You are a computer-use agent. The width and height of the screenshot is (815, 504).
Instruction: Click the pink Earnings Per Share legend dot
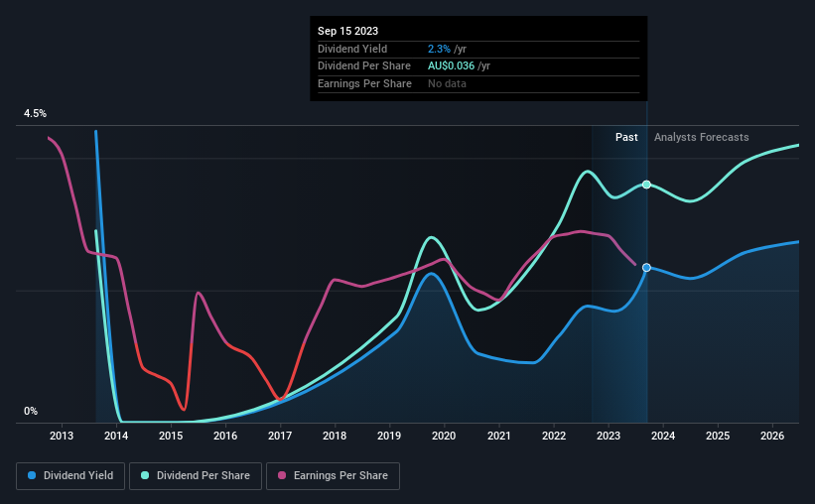282,475
